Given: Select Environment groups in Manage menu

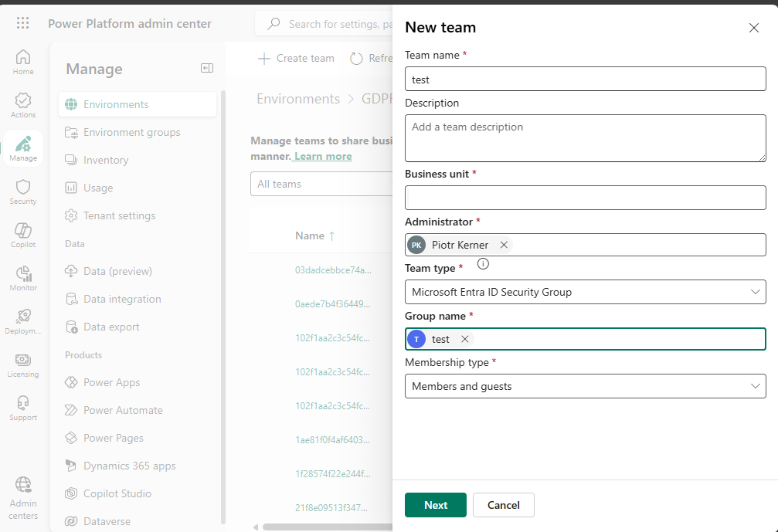Looking at the screenshot, I should (131, 132).
